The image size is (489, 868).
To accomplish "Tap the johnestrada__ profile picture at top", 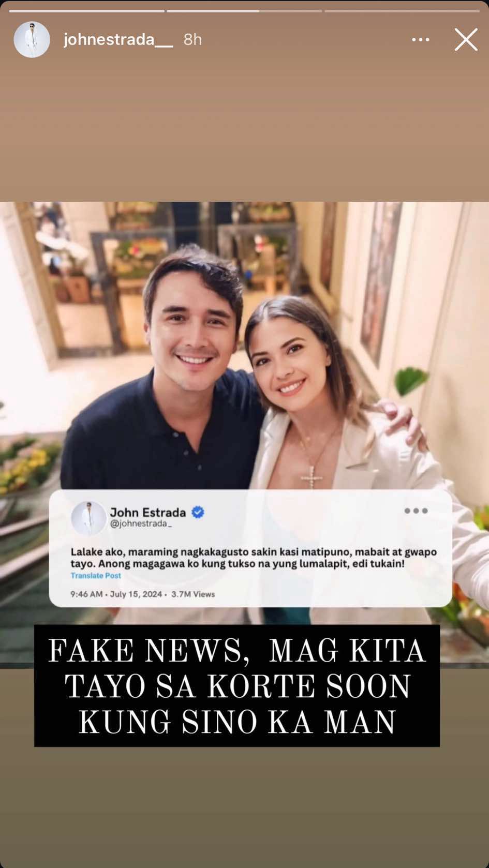I will [32, 39].
